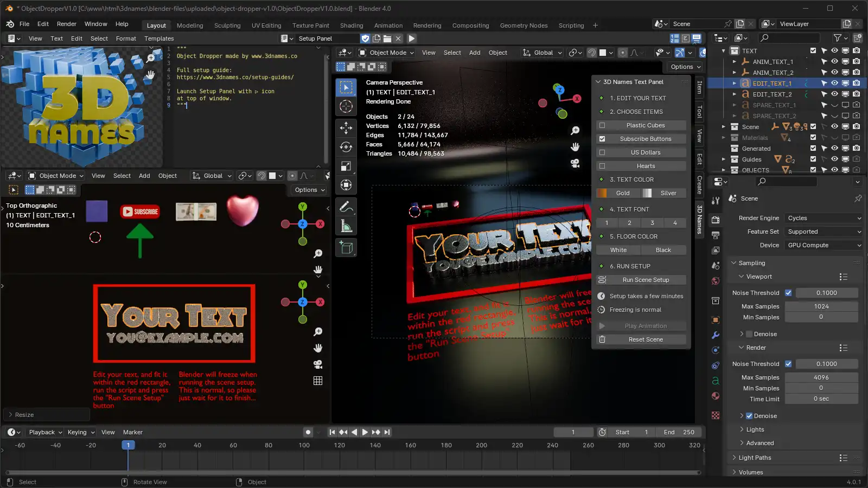This screenshot has height=488, width=868.
Task: Open the outliner filter funnel
Action: pos(838,37)
